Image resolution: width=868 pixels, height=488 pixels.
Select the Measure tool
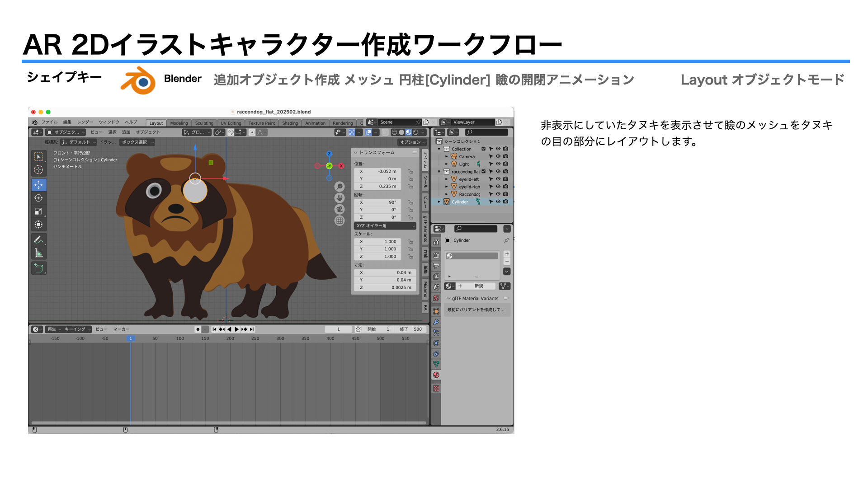pyautogui.click(x=39, y=253)
